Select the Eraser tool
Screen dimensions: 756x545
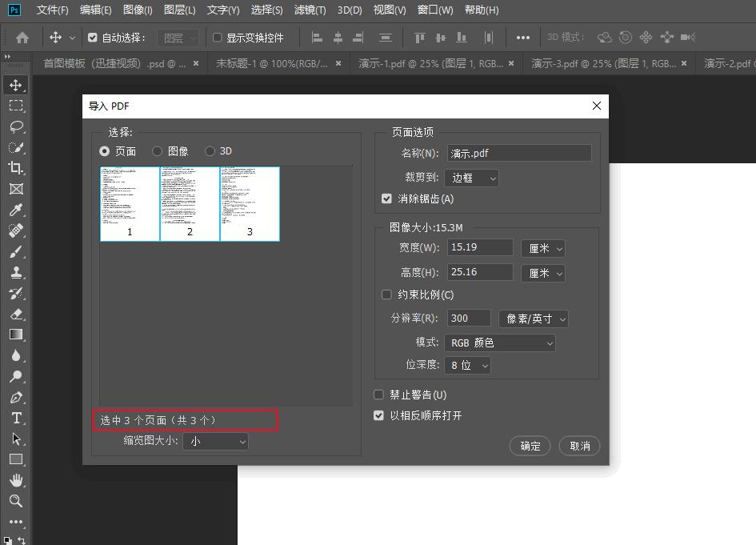tap(16, 314)
